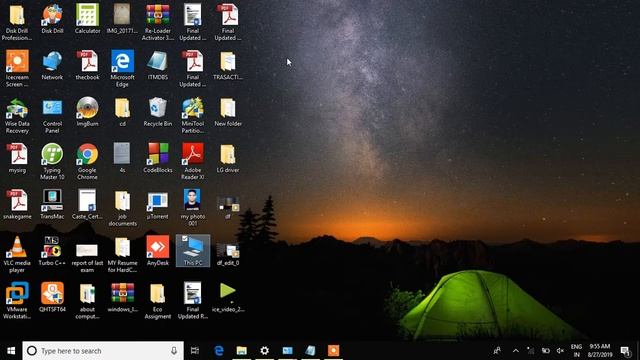Uncheck the This PC icon checkbox

[184, 239]
